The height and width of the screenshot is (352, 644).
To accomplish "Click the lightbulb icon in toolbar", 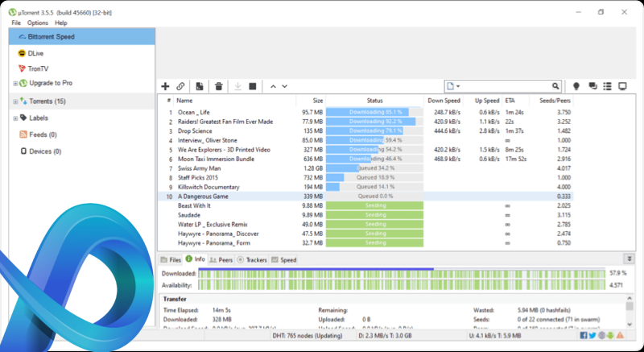I will (x=576, y=86).
